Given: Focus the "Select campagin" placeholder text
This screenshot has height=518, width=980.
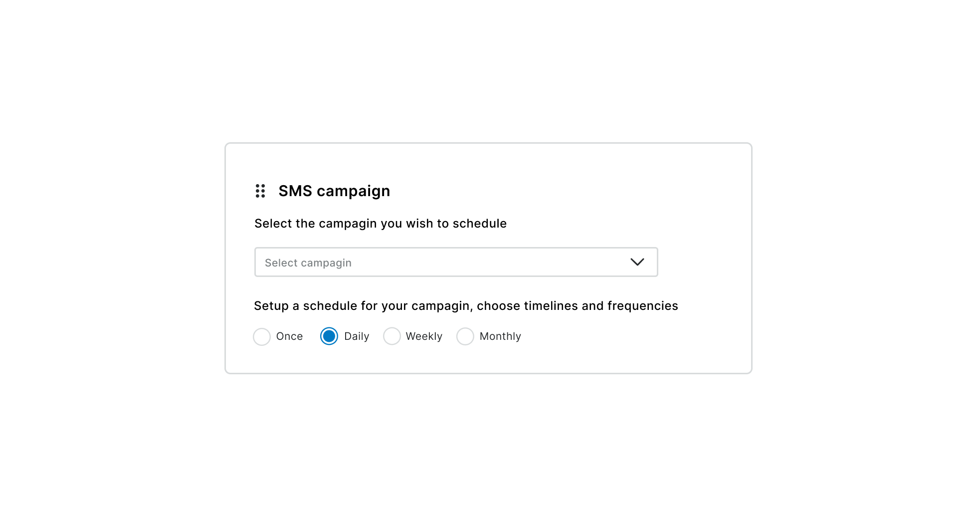Looking at the screenshot, I should coord(308,263).
